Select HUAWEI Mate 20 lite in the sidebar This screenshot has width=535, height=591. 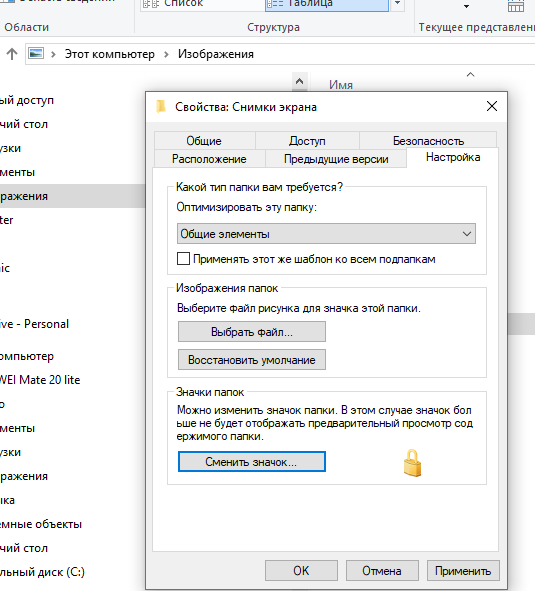tap(40, 380)
